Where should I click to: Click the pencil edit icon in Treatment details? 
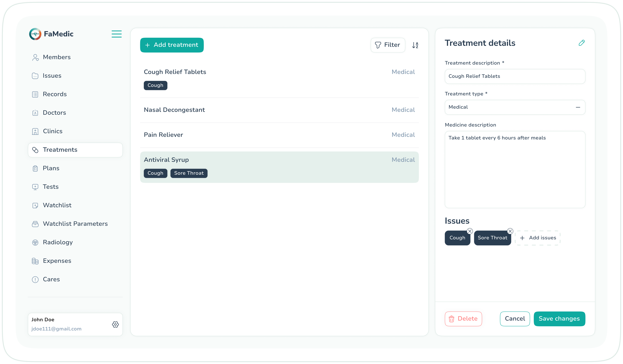[x=582, y=43]
